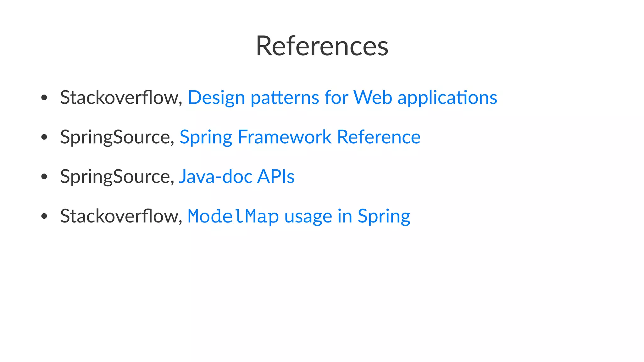
Task: Click the word Web in the first link
Action: [373, 97]
